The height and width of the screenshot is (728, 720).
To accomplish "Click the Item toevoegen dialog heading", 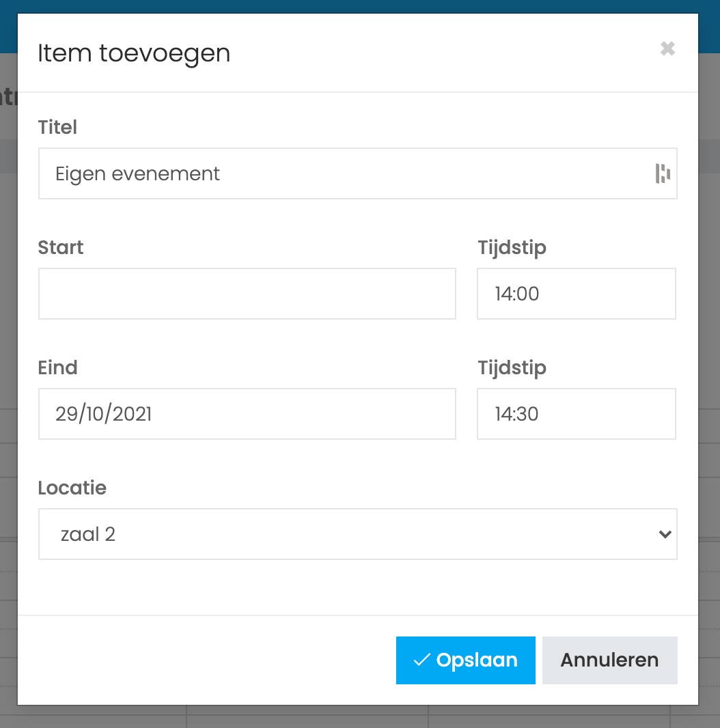I will 134,53.
